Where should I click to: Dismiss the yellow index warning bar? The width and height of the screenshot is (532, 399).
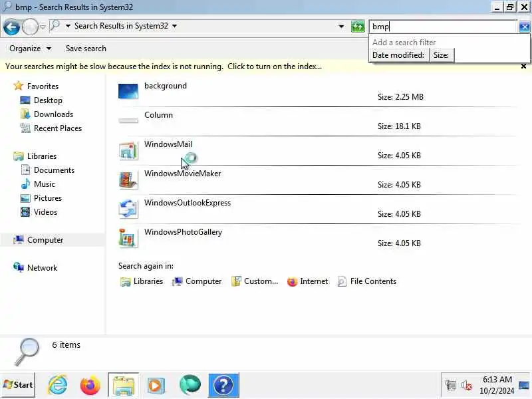(x=523, y=66)
